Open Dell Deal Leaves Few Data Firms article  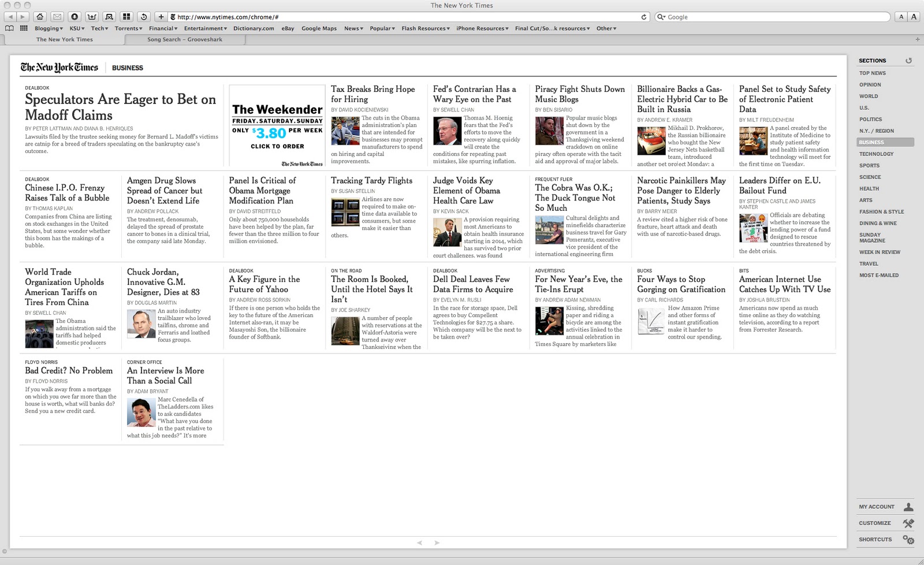473,284
